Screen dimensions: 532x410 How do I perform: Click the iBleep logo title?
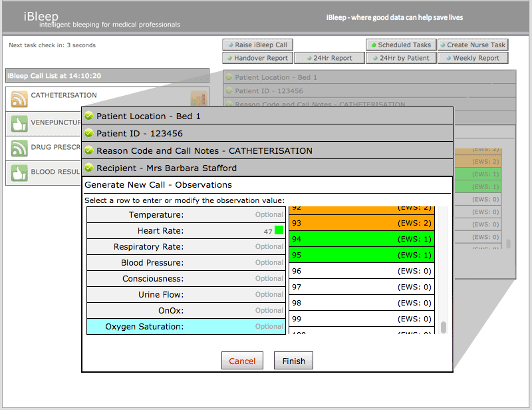tap(41, 16)
